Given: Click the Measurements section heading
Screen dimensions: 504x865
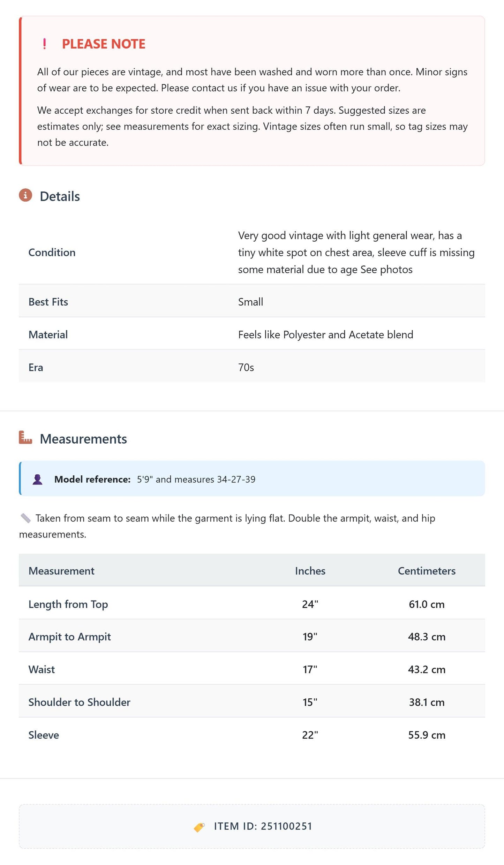Looking at the screenshot, I should point(83,439).
